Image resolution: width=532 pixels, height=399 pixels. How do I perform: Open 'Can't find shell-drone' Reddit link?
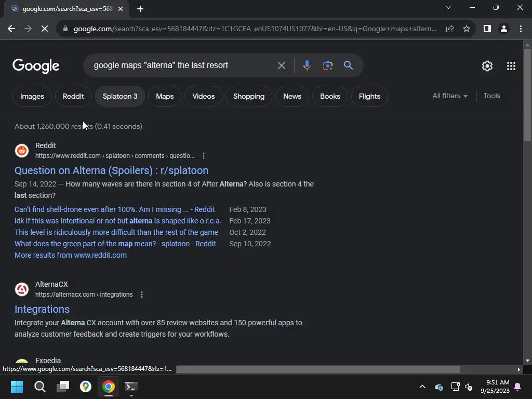point(115,209)
